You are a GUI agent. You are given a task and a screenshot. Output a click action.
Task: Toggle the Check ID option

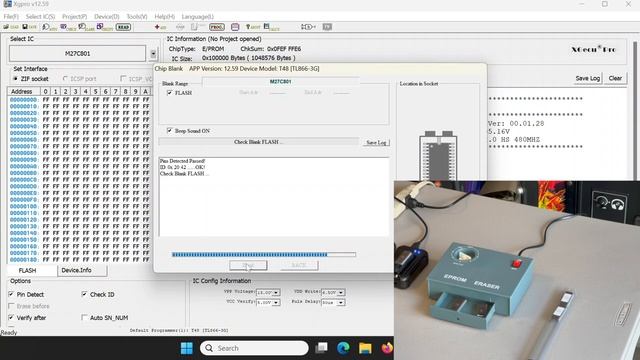coord(84,294)
